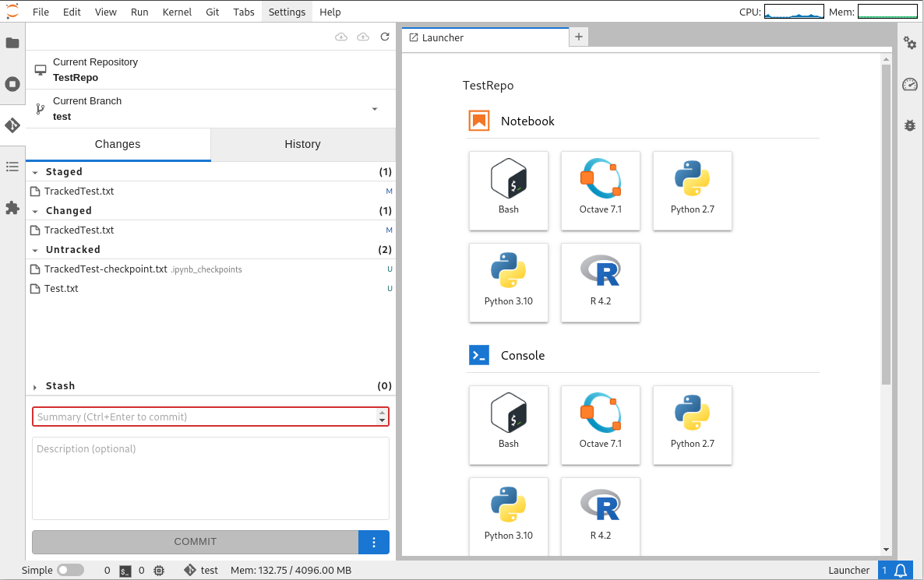
Task: Open Running Terminals and Kernels sidebar icon
Action: coord(12,84)
